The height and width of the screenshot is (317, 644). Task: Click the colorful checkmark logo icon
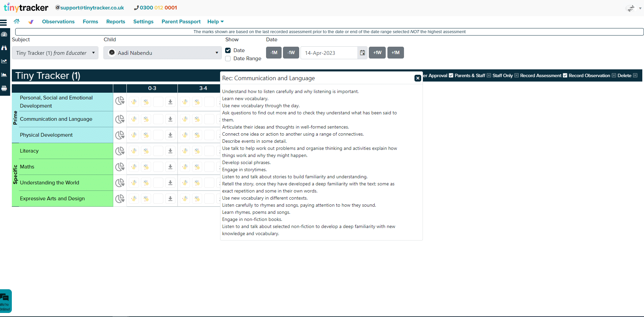[x=31, y=22]
